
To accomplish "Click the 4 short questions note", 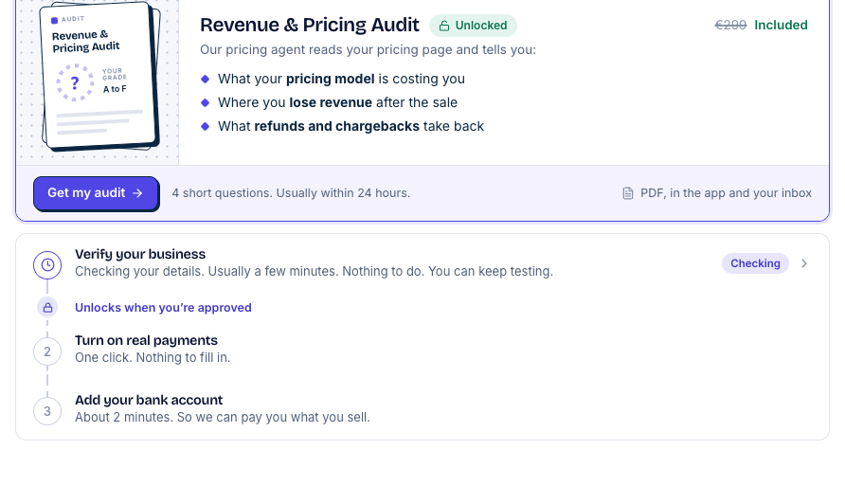I will 291,193.
